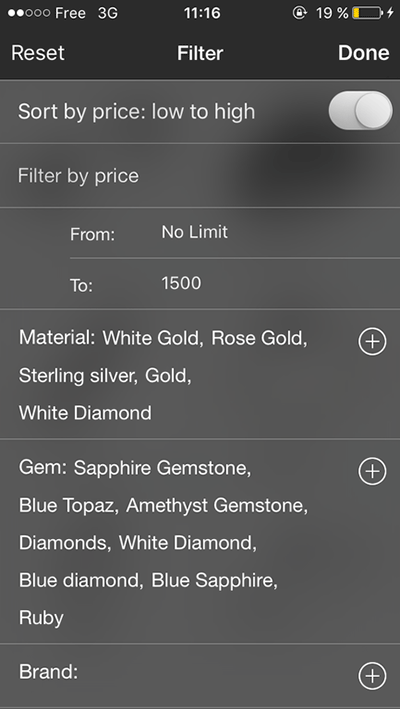Tap the White Diamond material text

click(85, 413)
